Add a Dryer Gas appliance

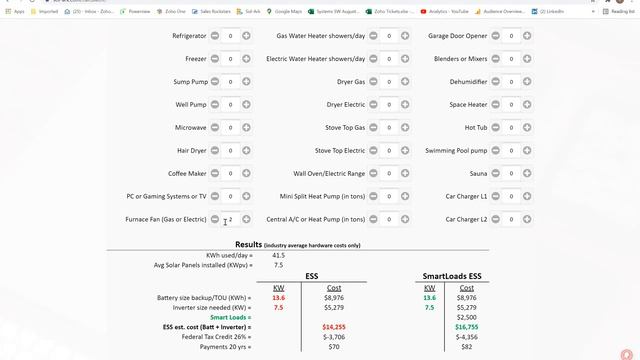click(x=405, y=82)
